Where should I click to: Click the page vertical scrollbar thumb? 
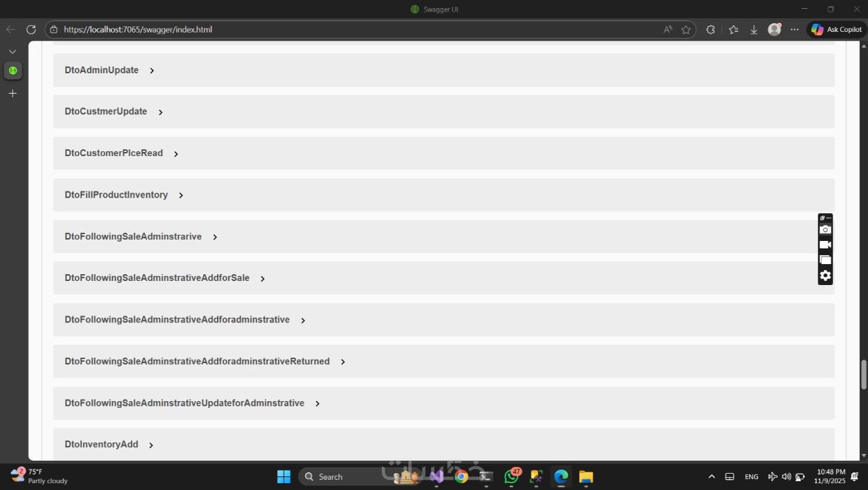coord(863,375)
